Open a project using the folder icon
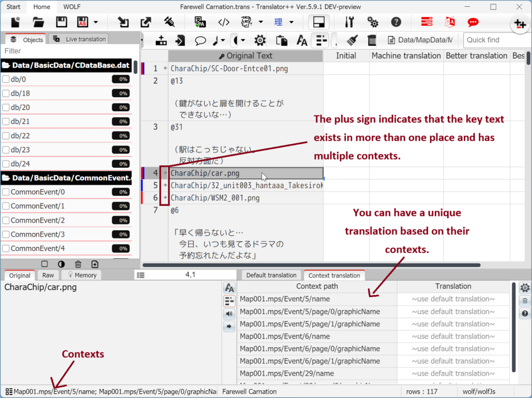This screenshot has width=532, height=398. 38,22
